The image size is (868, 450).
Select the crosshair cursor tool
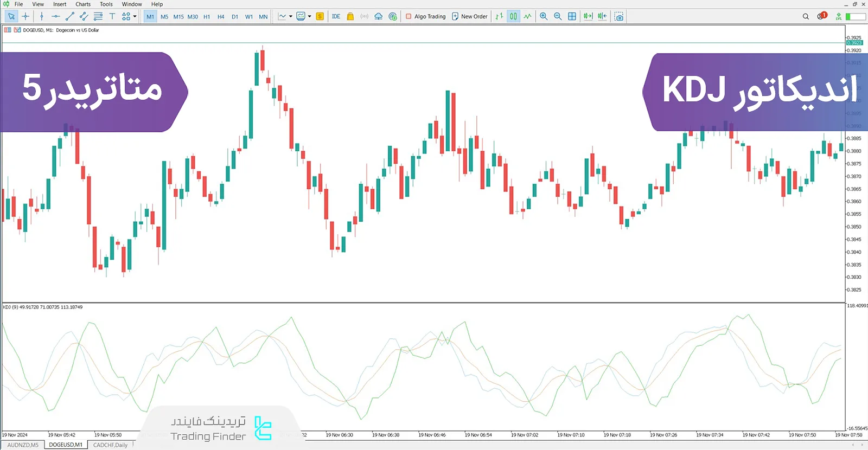[x=25, y=16]
